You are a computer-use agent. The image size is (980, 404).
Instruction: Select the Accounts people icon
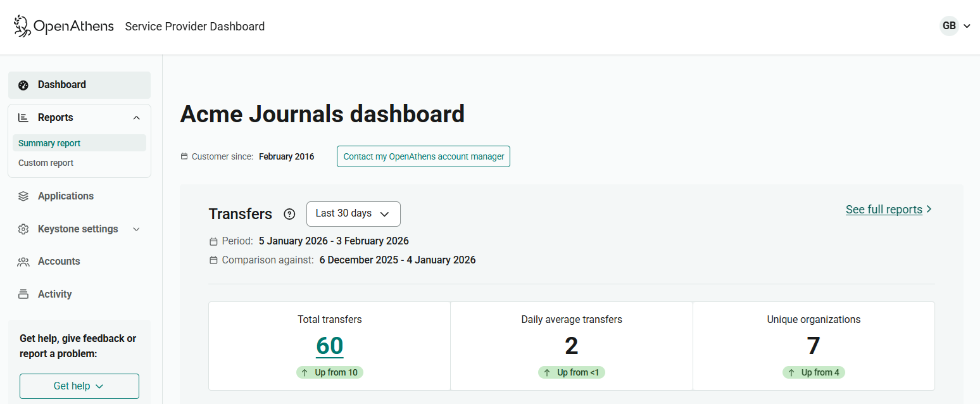(23, 261)
